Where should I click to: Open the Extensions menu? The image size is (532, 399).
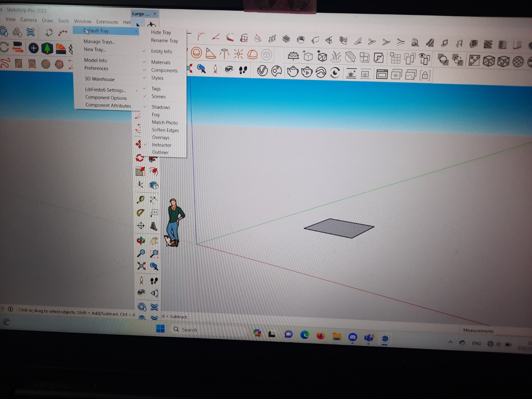pyautogui.click(x=107, y=22)
